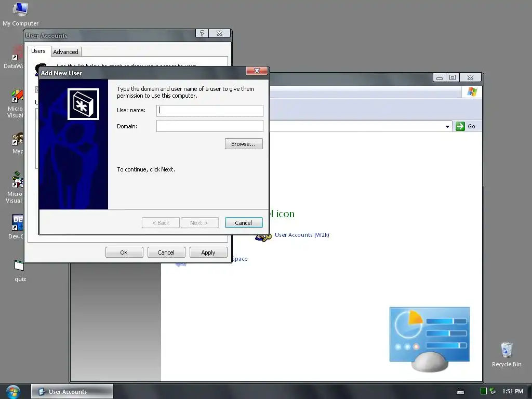Click the keyboard icon in system tray
The image size is (532, 399).
[x=460, y=392]
